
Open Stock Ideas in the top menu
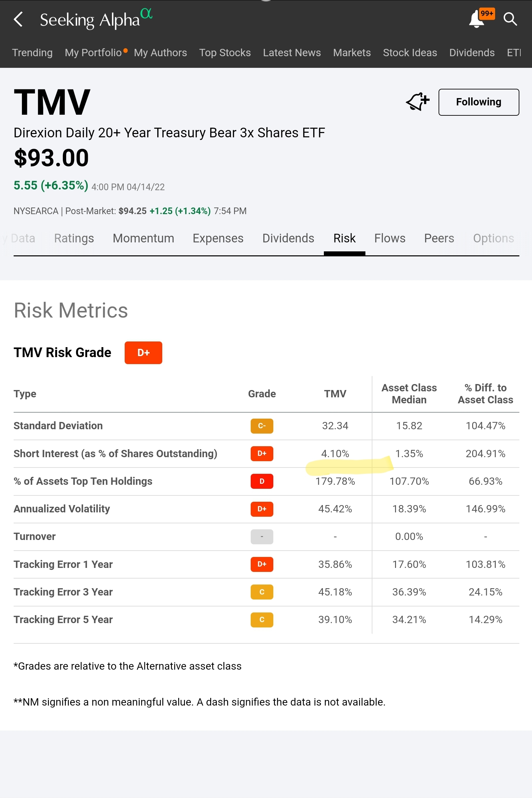coord(410,53)
